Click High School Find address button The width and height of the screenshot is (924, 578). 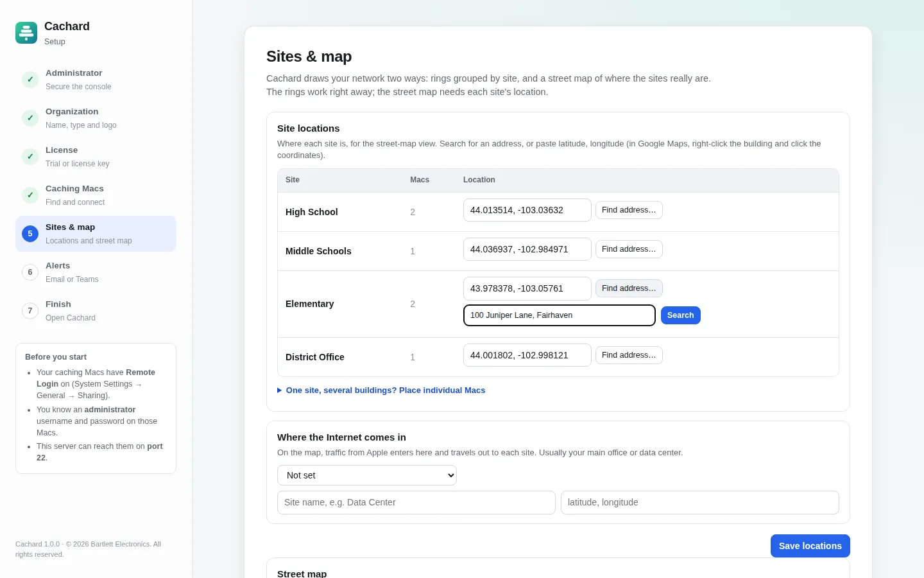coord(629,210)
